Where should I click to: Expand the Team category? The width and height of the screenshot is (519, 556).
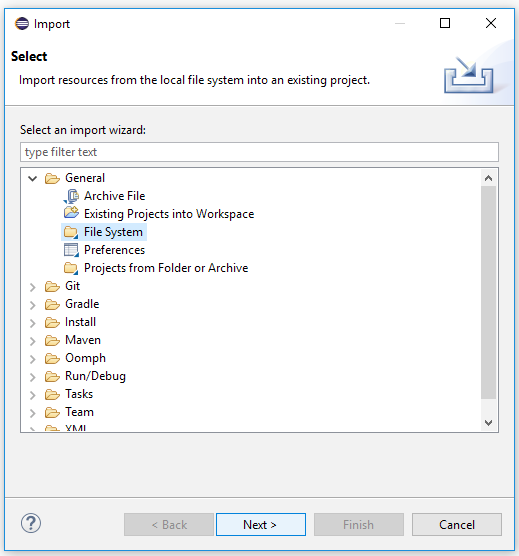pos(33,413)
